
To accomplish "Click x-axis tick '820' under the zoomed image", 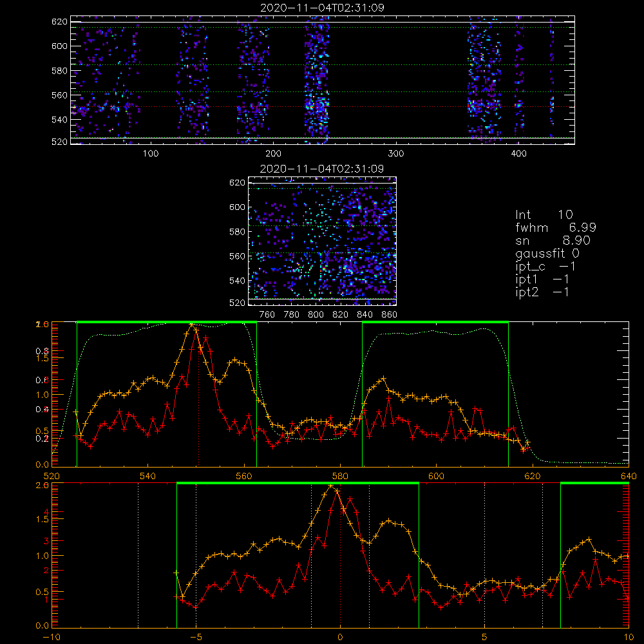I will click(341, 315).
